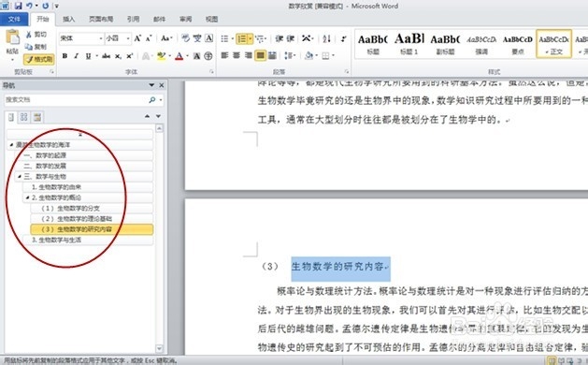Open the font color dropdown arrow

tap(187, 56)
